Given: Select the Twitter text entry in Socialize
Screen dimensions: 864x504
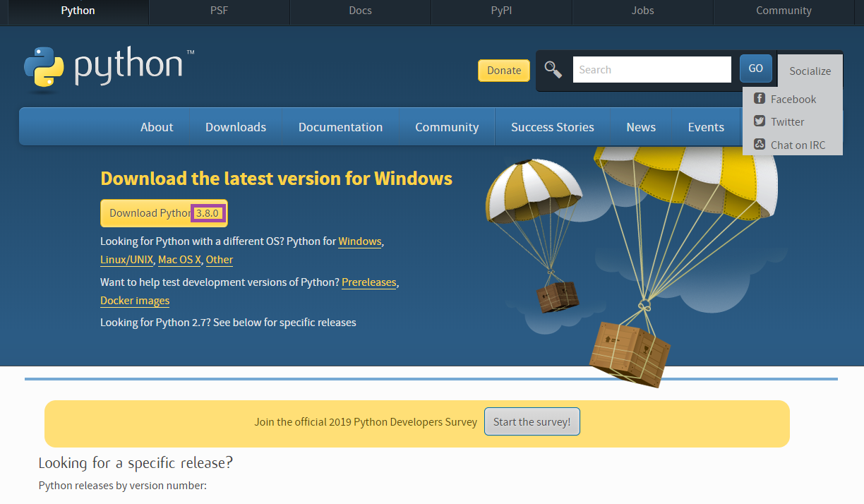Looking at the screenshot, I should tap(788, 122).
